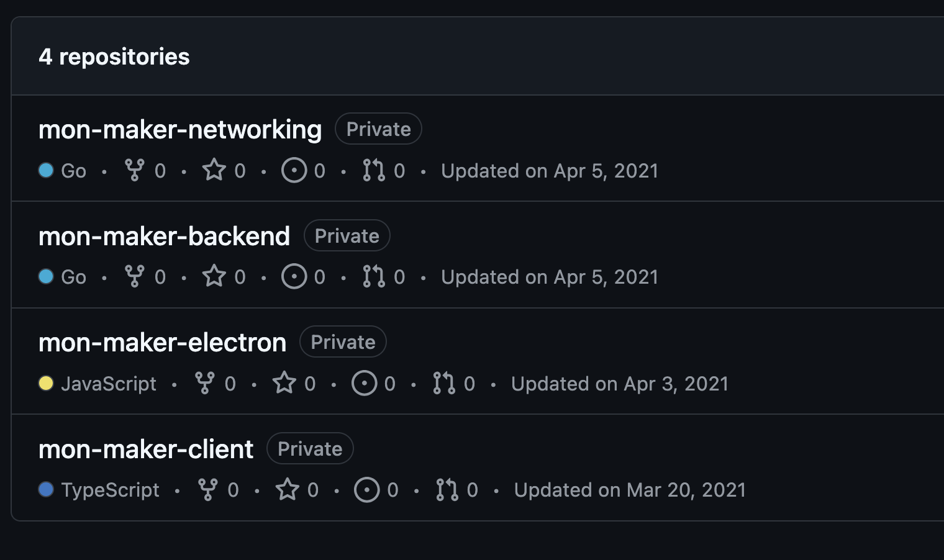Image resolution: width=944 pixels, height=560 pixels.
Task: Click star icon of mon-maker-client
Action: tap(287, 490)
